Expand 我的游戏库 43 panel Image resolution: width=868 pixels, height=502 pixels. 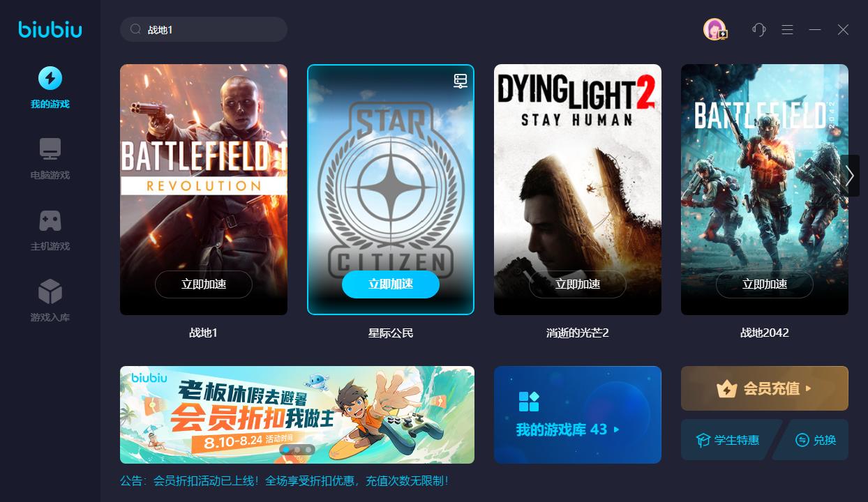[578, 415]
